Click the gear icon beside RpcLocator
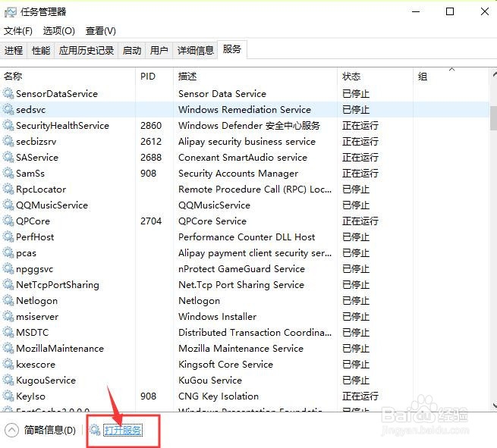 8,189
